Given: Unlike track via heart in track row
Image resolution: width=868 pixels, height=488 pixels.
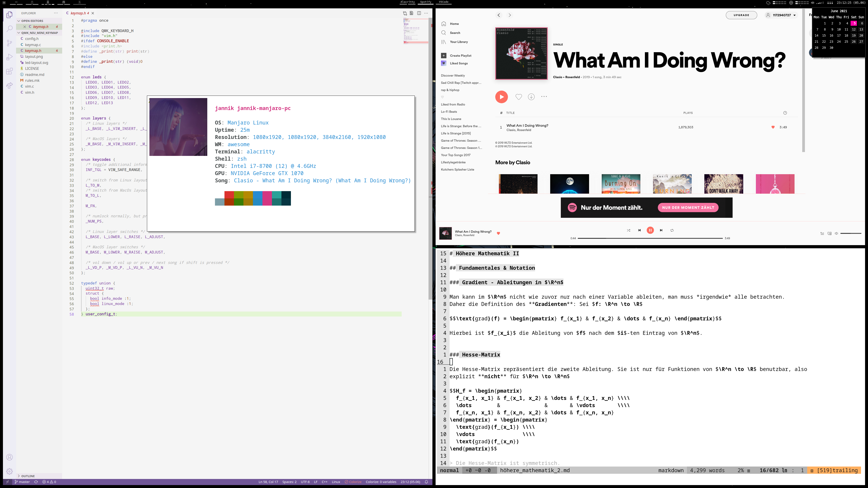Looking at the screenshot, I should click(773, 127).
